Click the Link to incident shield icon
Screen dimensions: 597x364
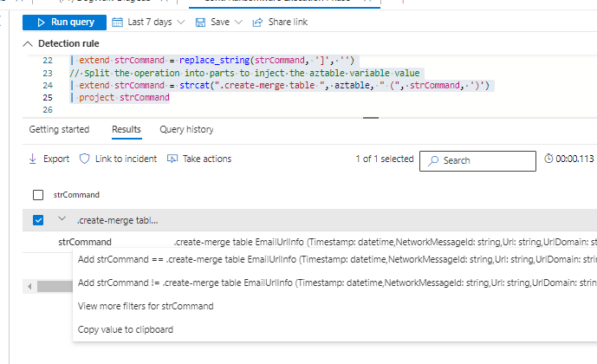click(85, 159)
